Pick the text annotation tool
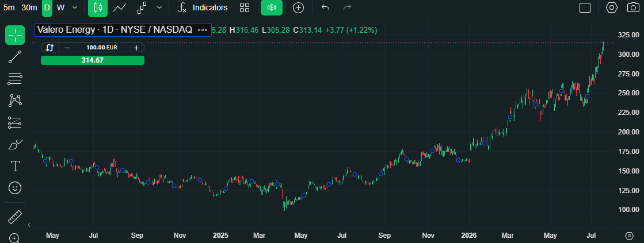The width and height of the screenshot is (644, 243). 15,166
